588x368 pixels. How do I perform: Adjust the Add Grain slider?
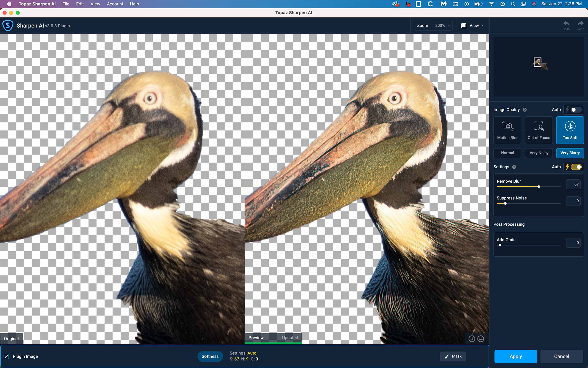500,245
